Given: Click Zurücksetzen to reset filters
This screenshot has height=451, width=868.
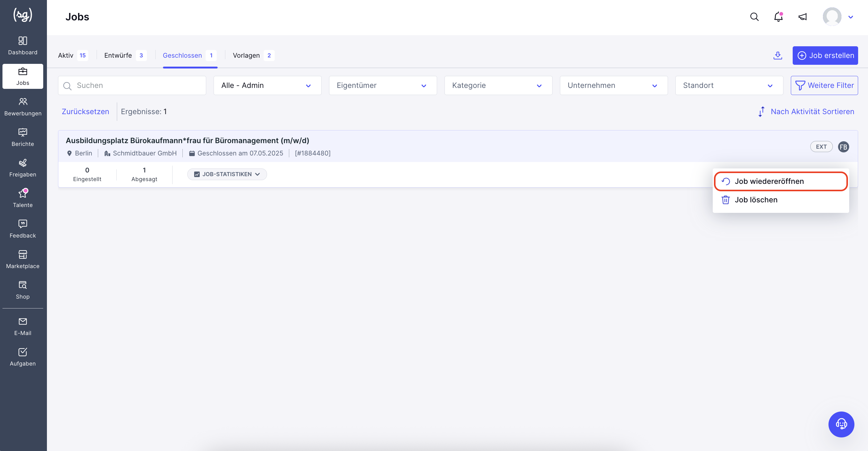Looking at the screenshot, I should [x=85, y=111].
